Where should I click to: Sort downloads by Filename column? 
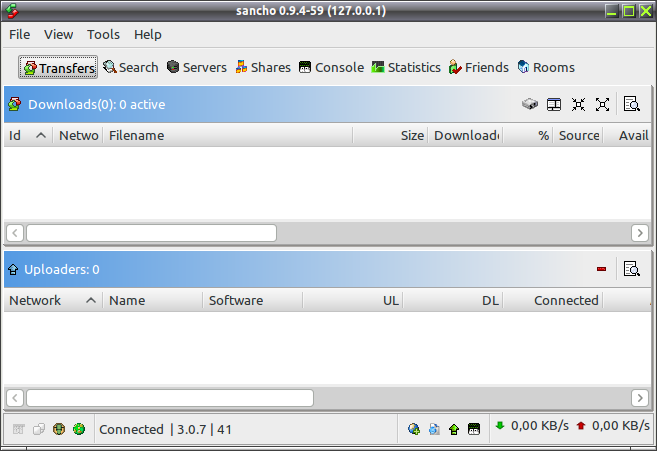(x=228, y=135)
